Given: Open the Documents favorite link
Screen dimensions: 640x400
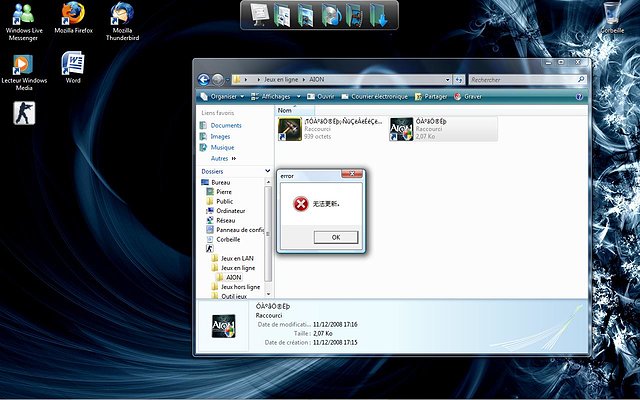Looking at the screenshot, I should (225, 125).
